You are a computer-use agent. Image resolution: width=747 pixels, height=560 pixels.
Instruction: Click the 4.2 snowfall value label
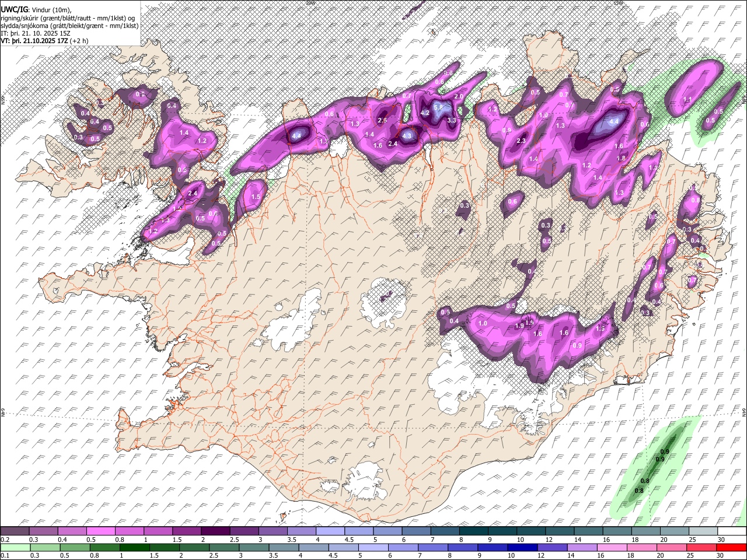[x=425, y=113]
